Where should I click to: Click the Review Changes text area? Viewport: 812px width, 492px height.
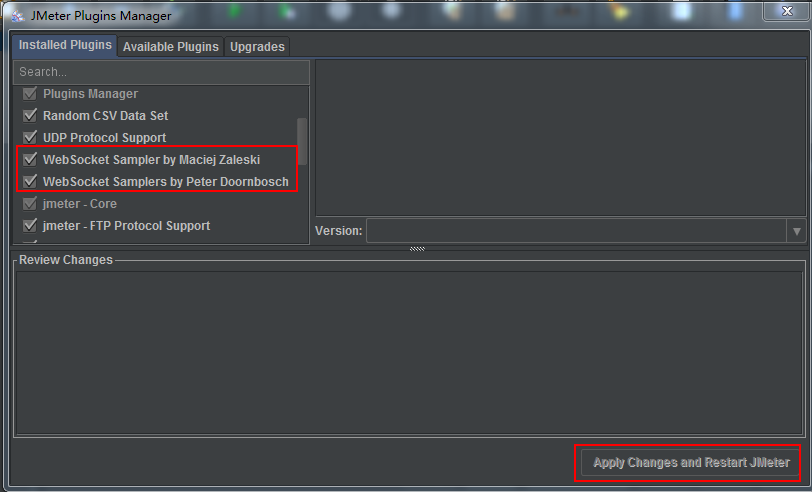coord(409,353)
